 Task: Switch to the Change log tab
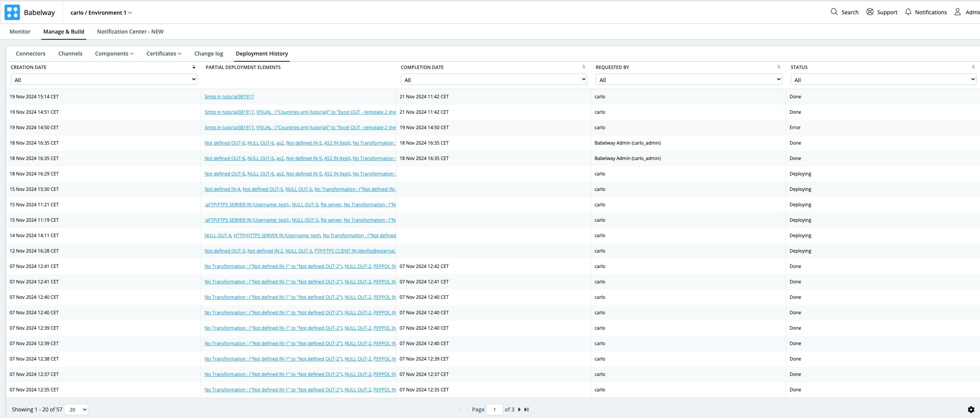[208, 54]
